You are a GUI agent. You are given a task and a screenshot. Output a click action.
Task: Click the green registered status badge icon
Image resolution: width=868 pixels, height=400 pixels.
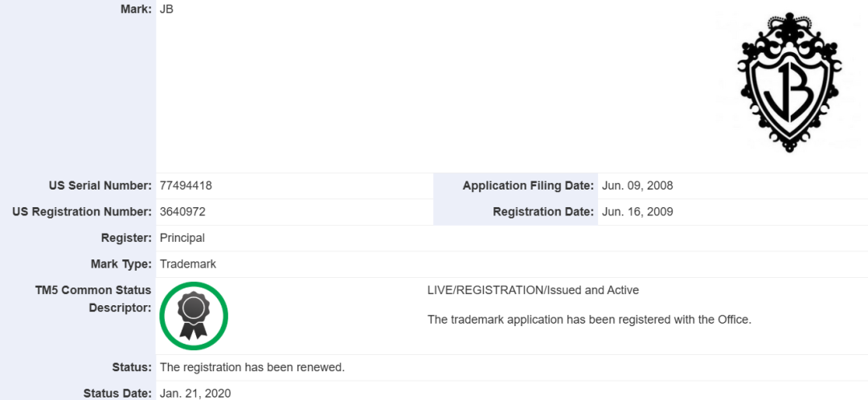(x=194, y=316)
